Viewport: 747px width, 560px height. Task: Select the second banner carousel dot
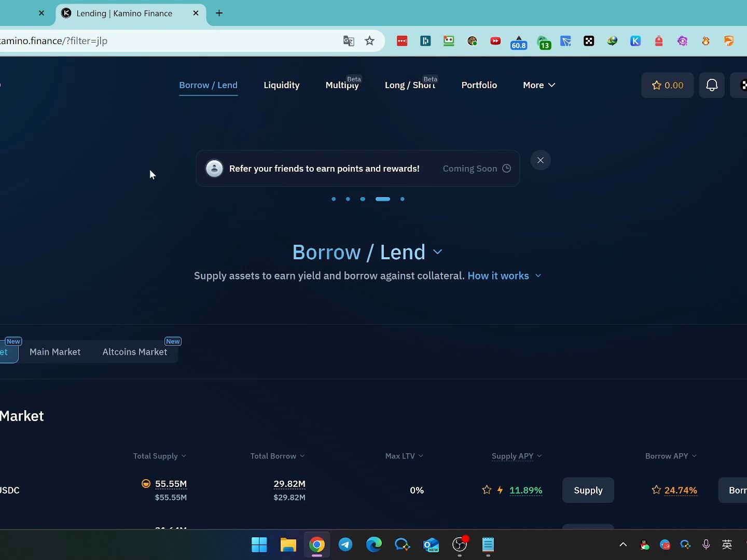(348, 199)
